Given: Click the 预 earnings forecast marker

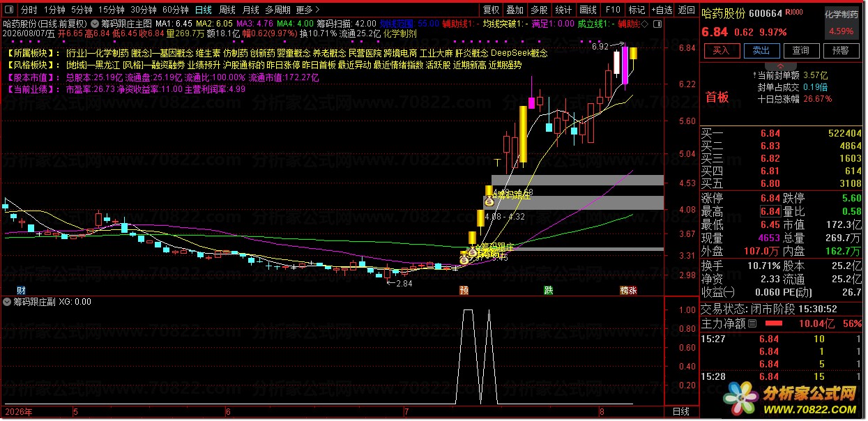Looking at the screenshot, I should click(464, 290).
